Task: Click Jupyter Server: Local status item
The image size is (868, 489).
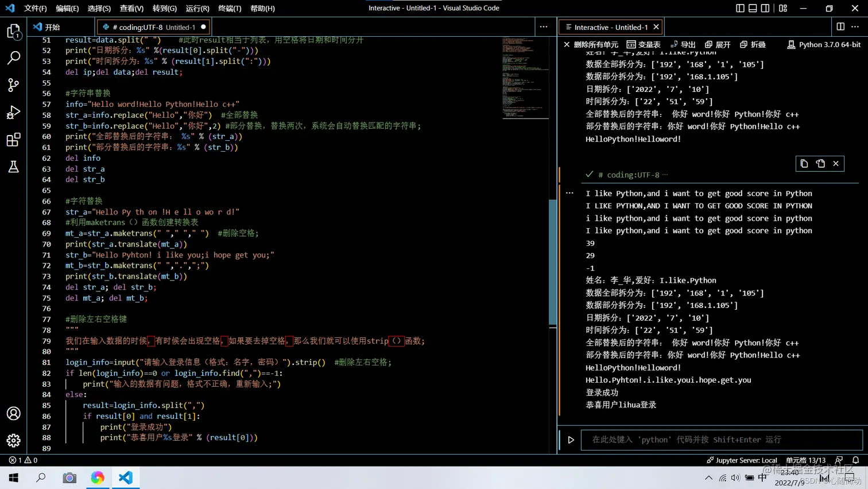Action: click(x=742, y=460)
